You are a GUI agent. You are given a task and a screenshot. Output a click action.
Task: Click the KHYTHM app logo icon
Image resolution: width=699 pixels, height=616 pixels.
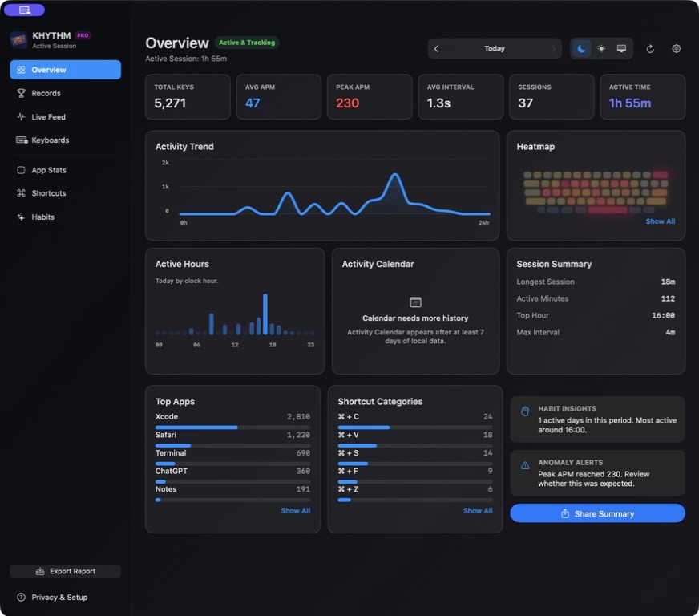click(18, 40)
